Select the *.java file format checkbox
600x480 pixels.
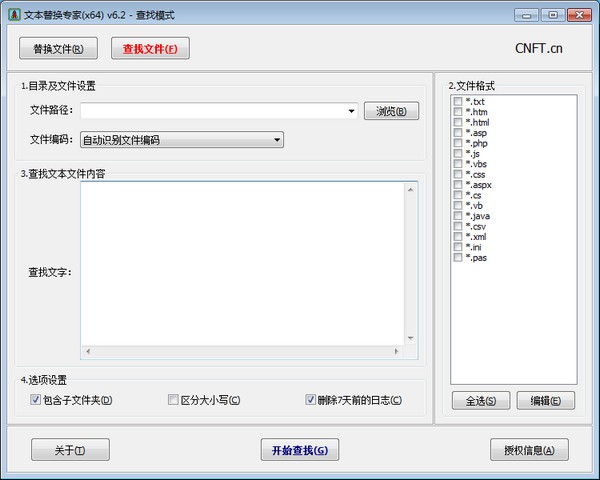tap(458, 216)
